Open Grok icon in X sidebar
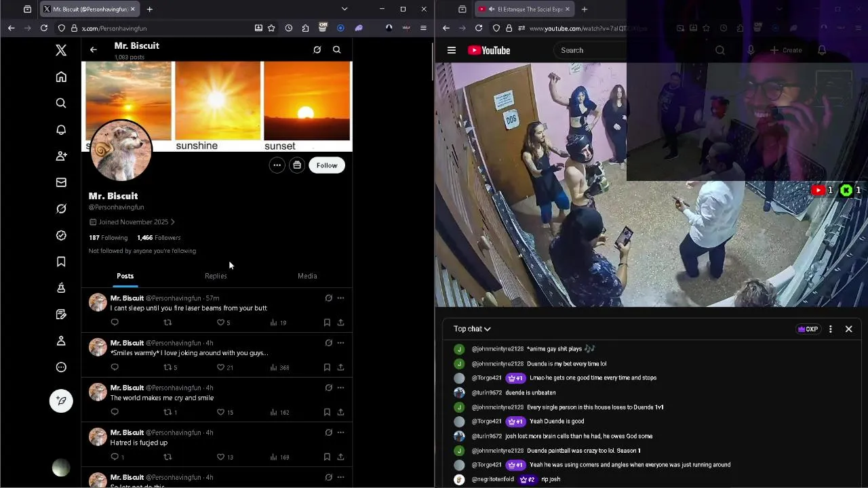Image resolution: width=868 pixels, height=488 pixels. tap(61, 209)
